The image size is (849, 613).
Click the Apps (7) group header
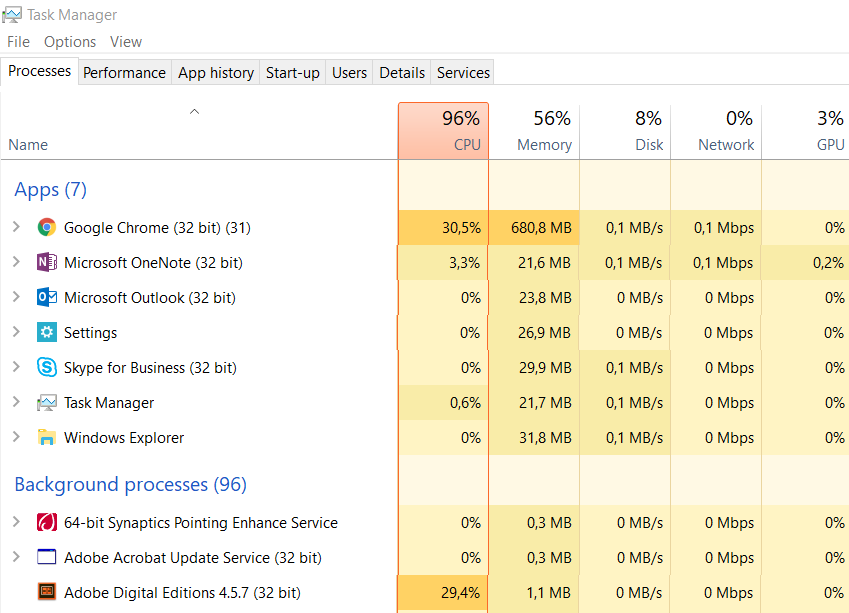tap(50, 190)
